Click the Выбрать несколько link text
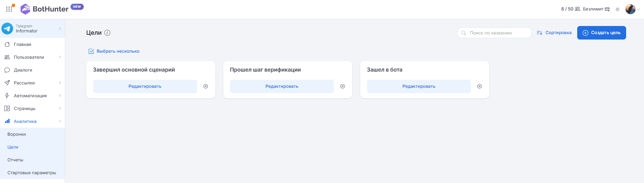 pyautogui.click(x=118, y=51)
